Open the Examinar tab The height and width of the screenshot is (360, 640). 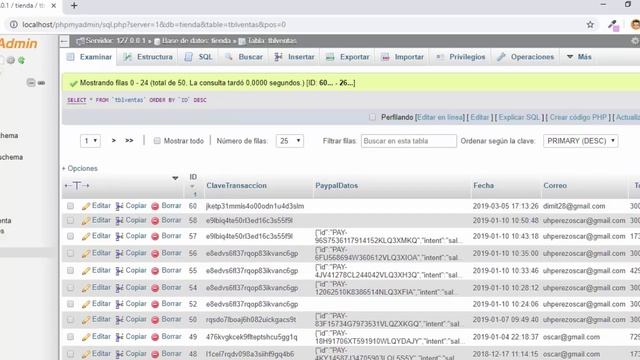tap(89, 57)
